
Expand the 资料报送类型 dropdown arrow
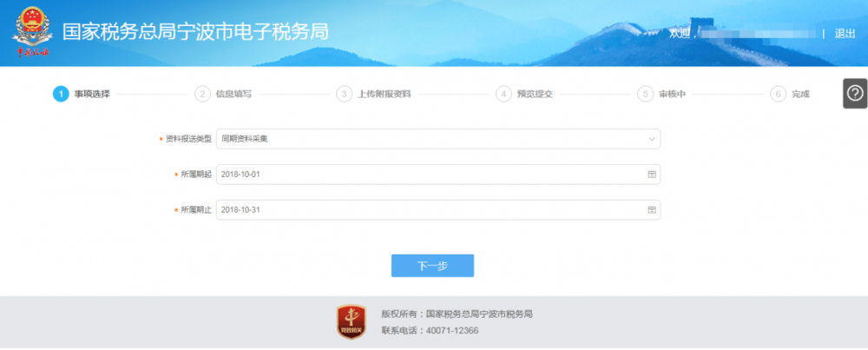(652, 139)
